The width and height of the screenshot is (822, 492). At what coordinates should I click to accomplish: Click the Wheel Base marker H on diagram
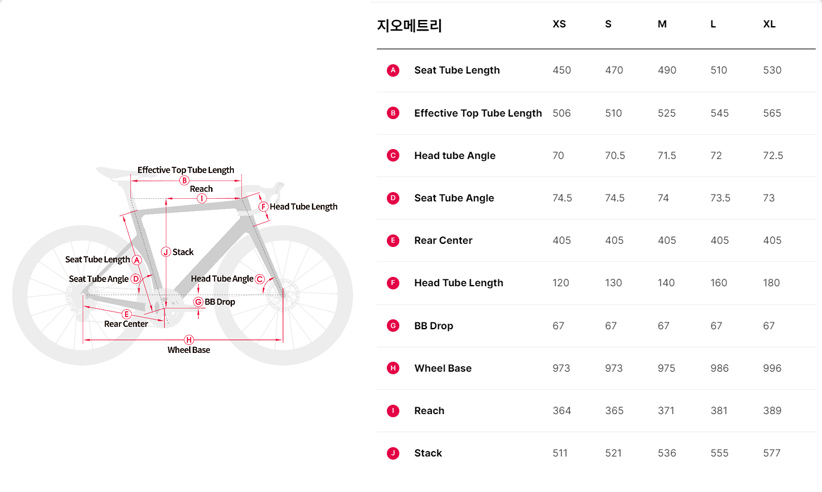click(188, 340)
